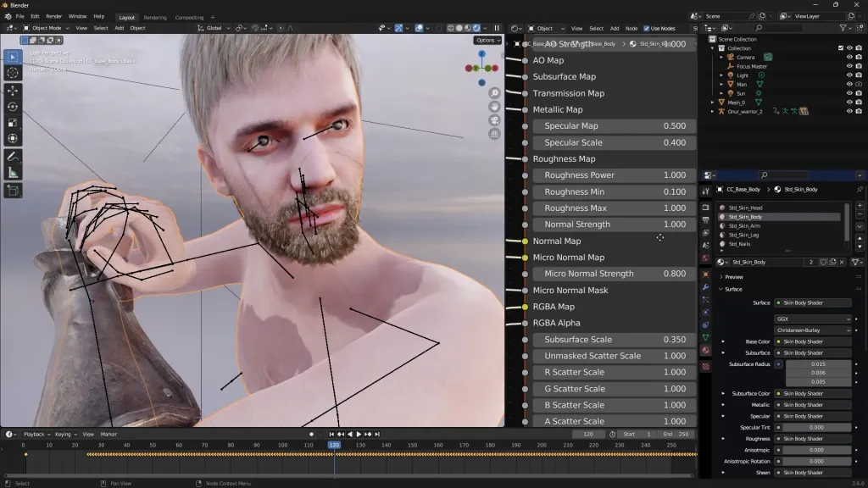
Task: Activate the 3D Cursor tool
Action: [12, 74]
